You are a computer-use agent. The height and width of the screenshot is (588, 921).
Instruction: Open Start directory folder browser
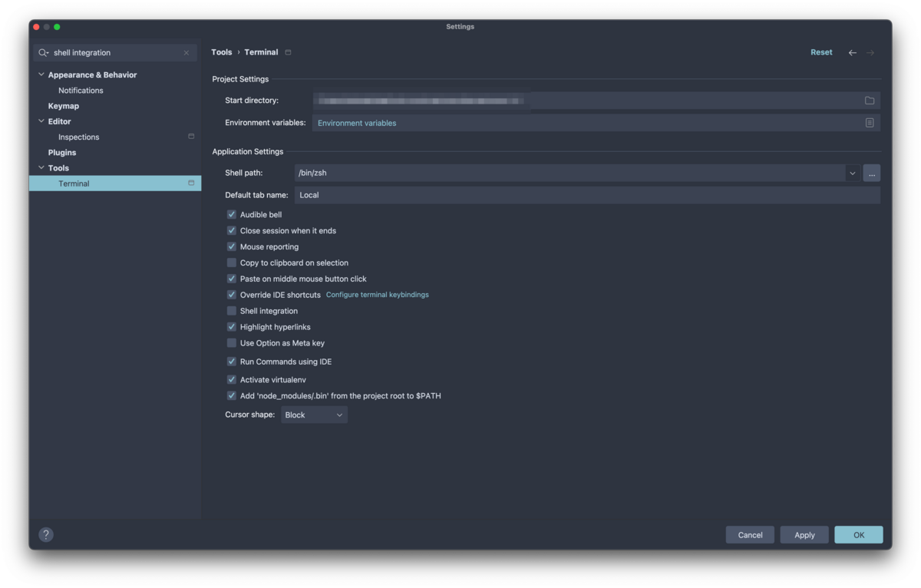tap(870, 101)
